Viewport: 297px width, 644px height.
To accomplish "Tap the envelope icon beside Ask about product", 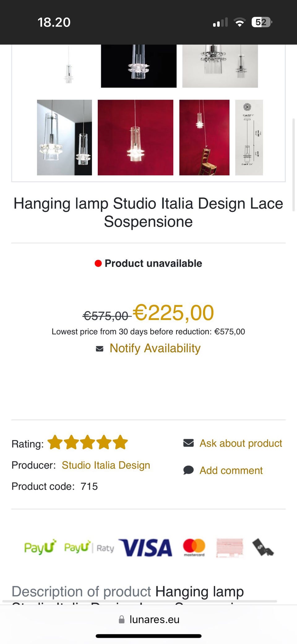I will [188, 443].
